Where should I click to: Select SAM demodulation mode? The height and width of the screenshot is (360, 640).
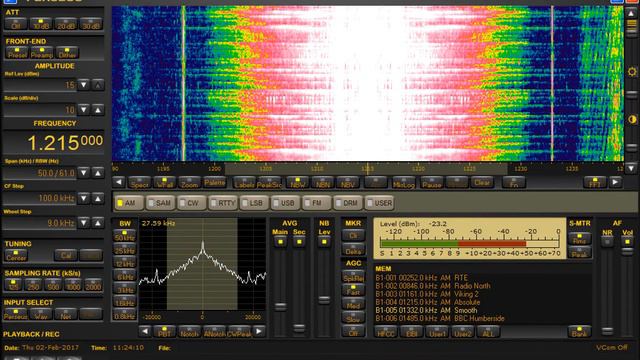(x=160, y=203)
